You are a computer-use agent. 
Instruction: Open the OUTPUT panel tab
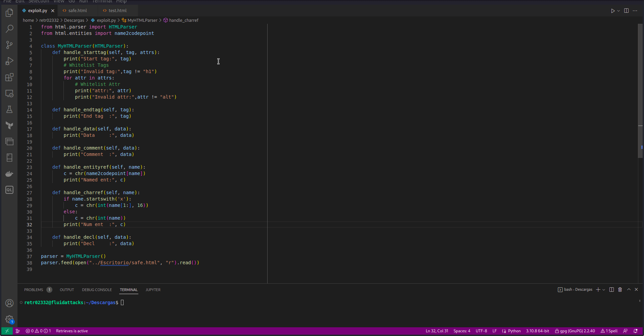pos(67,290)
